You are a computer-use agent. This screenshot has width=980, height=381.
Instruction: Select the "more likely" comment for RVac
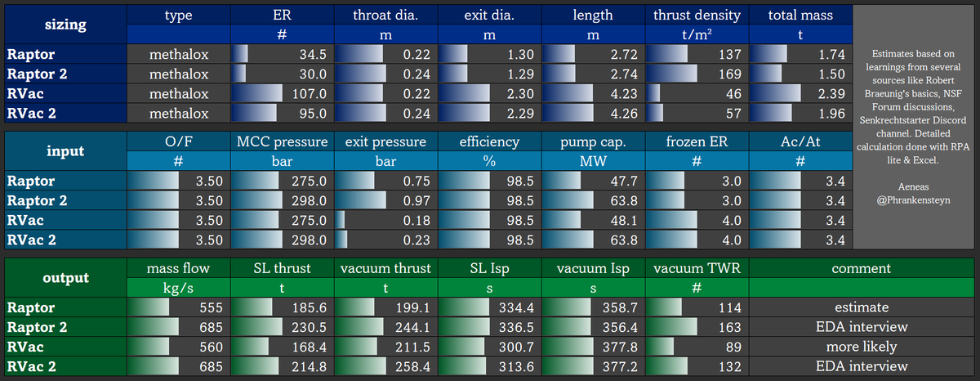point(861,347)
